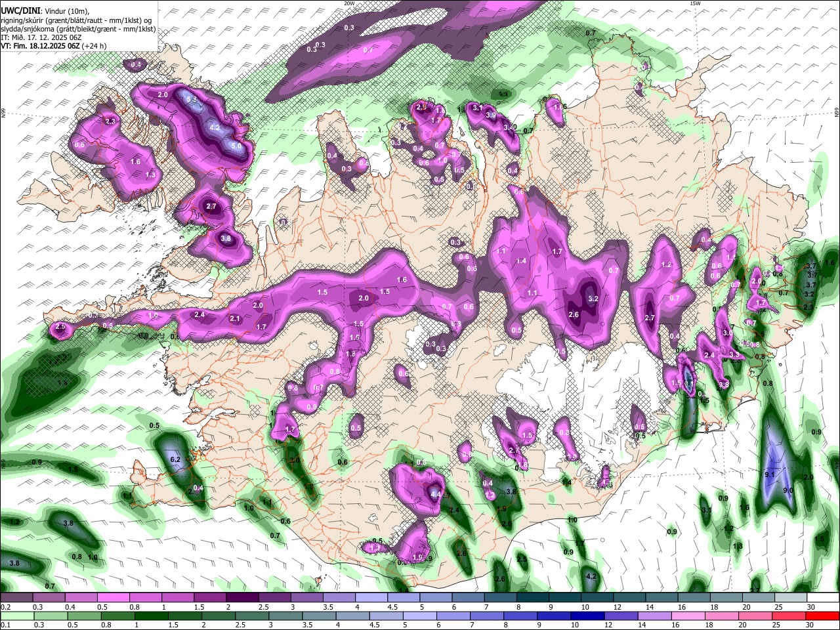
Task: Click the 'VT: Fim. 18.12.2025 06Z (+24 h)' line
Action: (53, 46)
